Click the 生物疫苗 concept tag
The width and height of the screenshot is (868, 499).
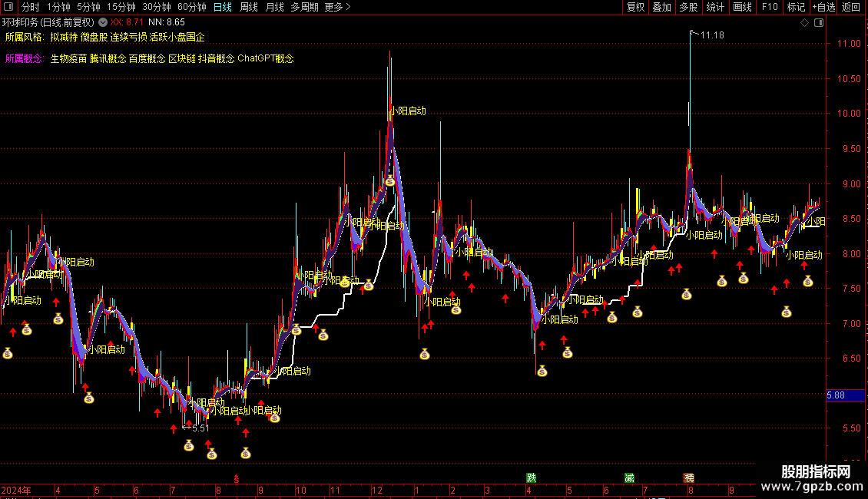click(68, 58)
